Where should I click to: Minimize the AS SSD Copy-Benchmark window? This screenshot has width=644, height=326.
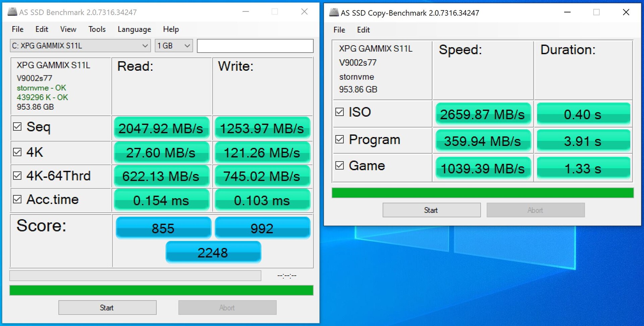[567, 12]
